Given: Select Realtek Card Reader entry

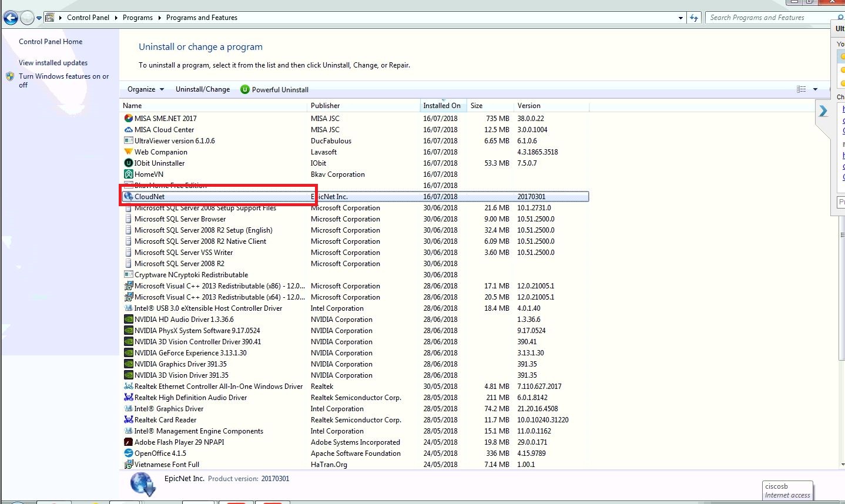Looking at the screenshot, I should [356, 420].
